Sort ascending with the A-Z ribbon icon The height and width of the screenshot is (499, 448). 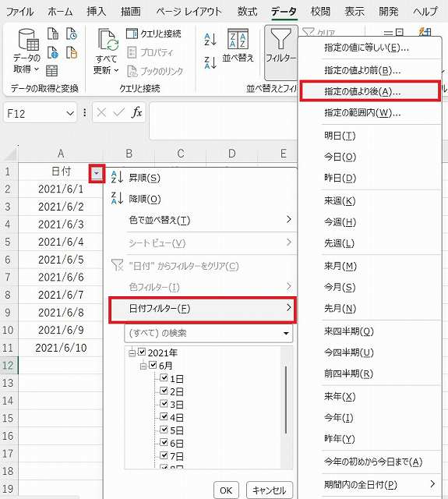pyautogui.click(x=210, y=40)
